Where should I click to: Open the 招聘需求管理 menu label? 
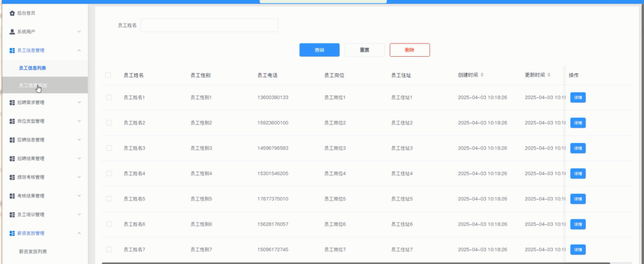[31, 102]
